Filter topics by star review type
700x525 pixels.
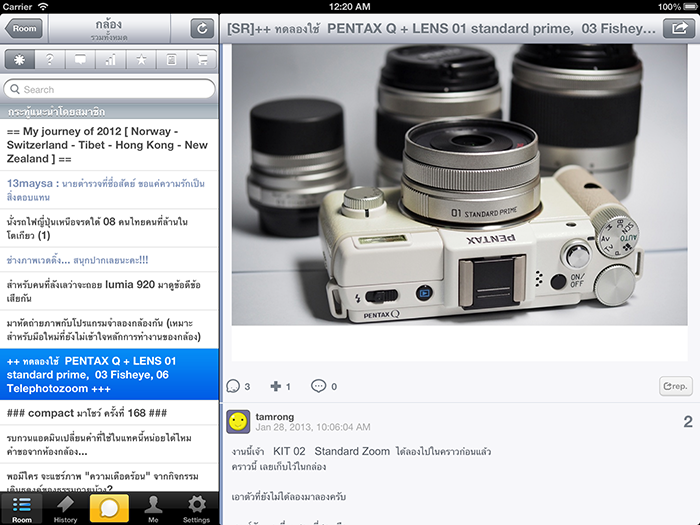[141, 59]
